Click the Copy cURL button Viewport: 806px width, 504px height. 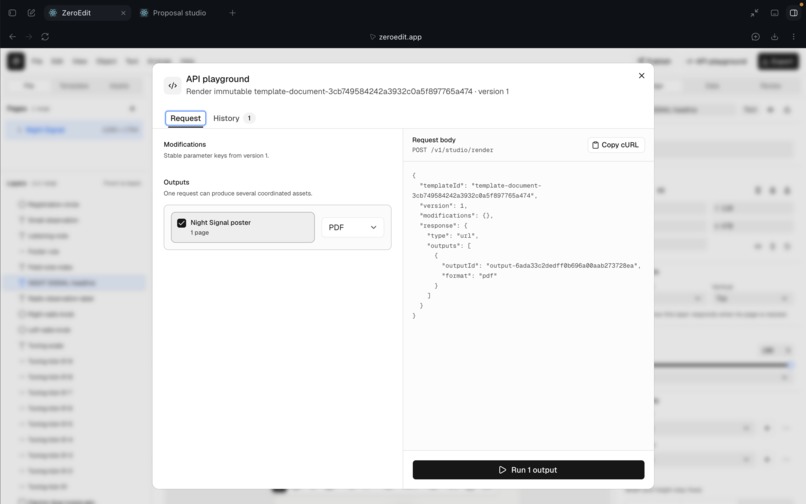pos(616,145)
